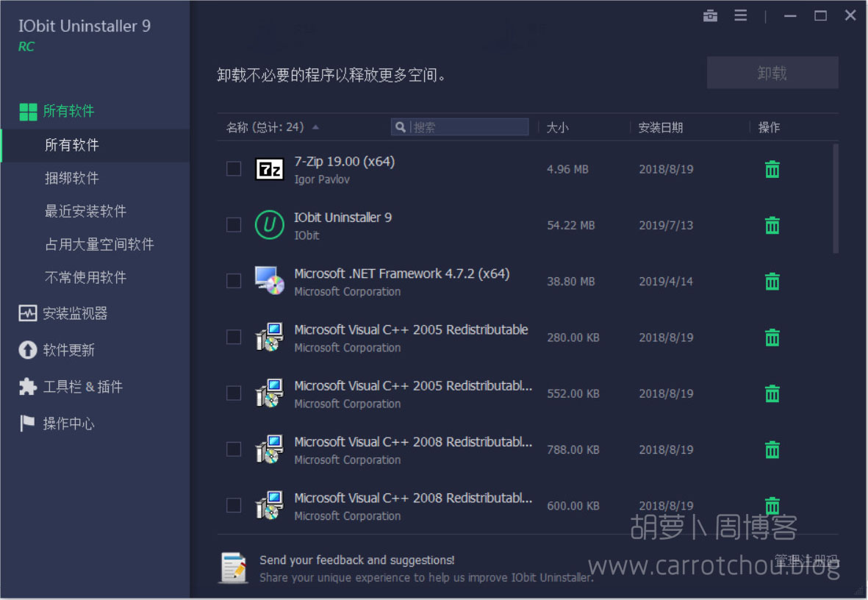The width and height of the screenshot is (868, 600).
Task: Click program icon of Visual C++ 2008 788.00 KB
Action: coord(269,449)
